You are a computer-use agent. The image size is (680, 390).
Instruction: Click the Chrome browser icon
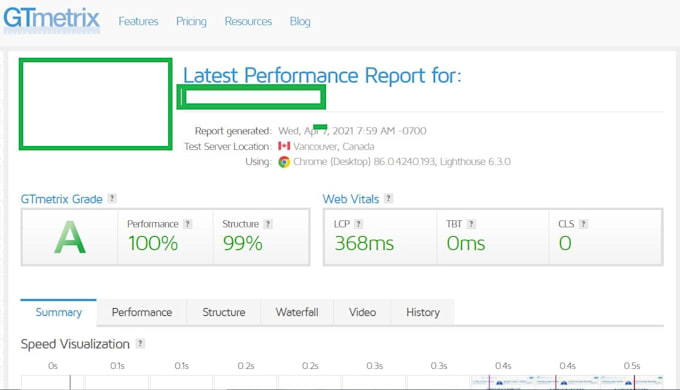(284, 162)
